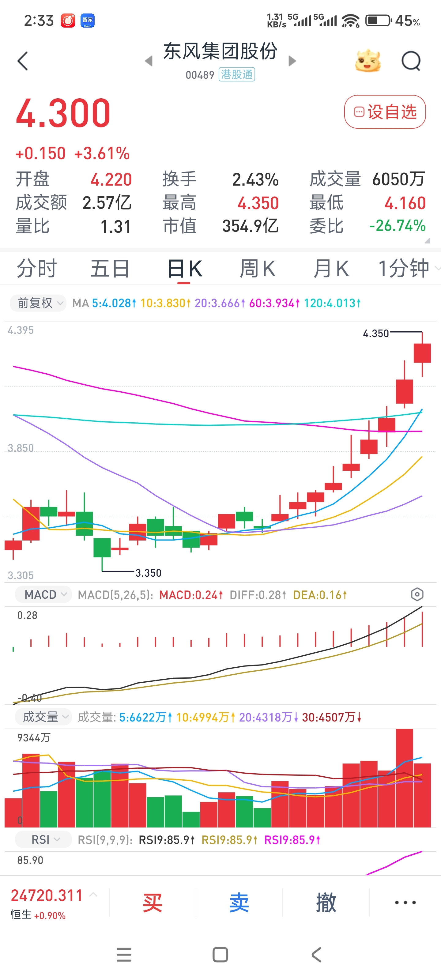
Task: Tap the DIFF:0.28 reading
Action: coord(258,595)
